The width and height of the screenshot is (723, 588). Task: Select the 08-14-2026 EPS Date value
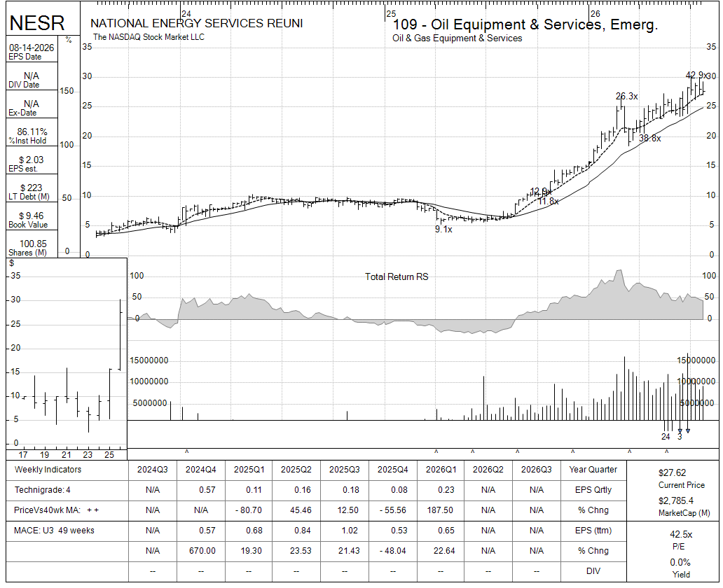click(x=32, y=48)
